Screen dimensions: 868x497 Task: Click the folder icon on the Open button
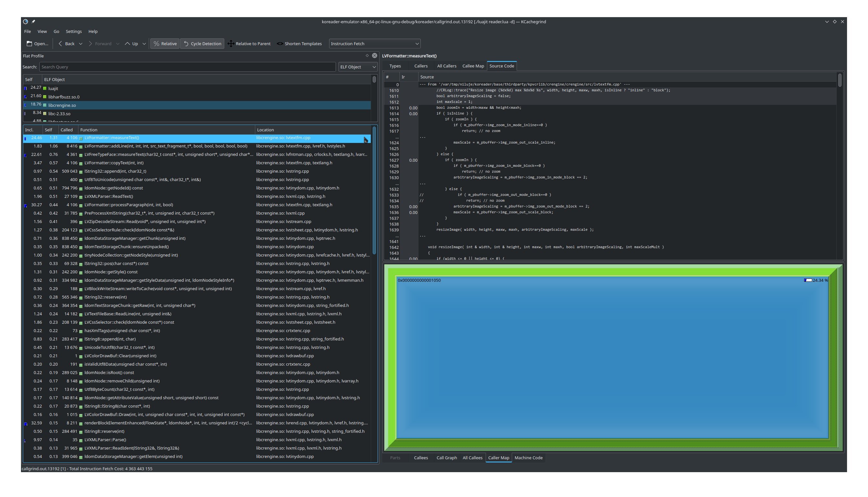click(29, 43)
